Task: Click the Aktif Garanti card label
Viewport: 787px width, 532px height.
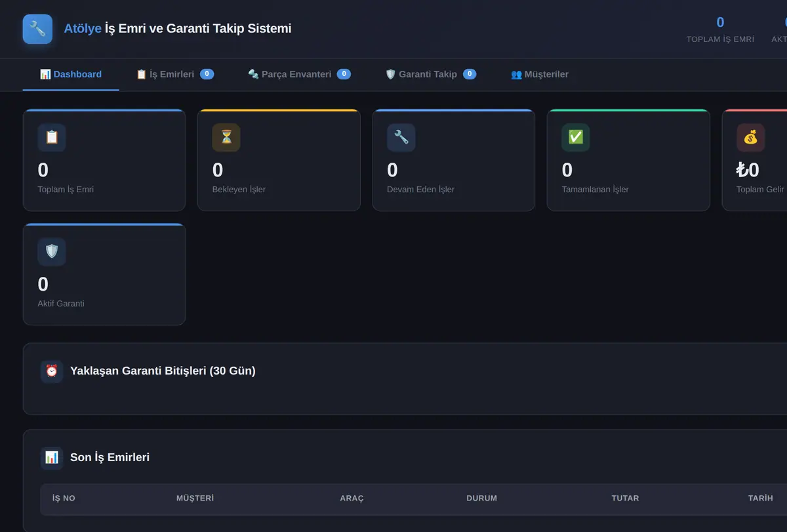Action: click(61, 304)
